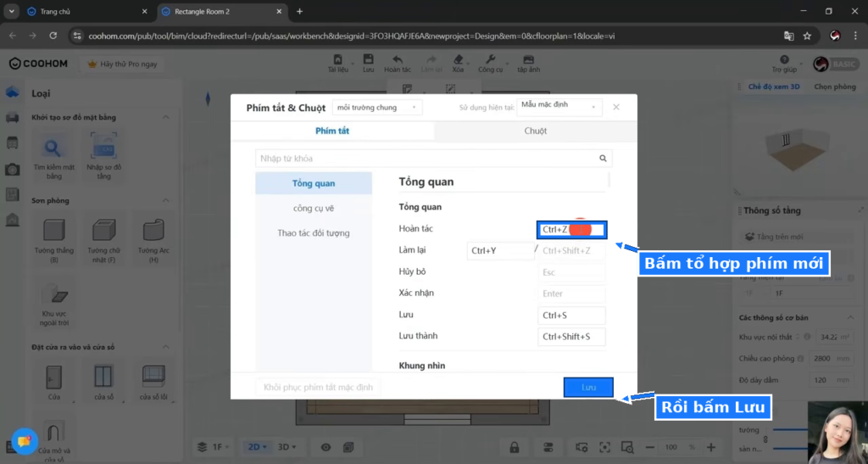Toggle the eye visibility icon in bottom bar
The height and width of the screenshot is (464, 868).
325,447
